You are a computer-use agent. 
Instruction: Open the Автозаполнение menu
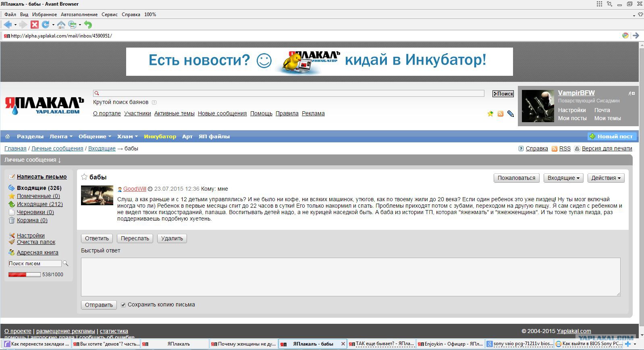click(79, 15)
